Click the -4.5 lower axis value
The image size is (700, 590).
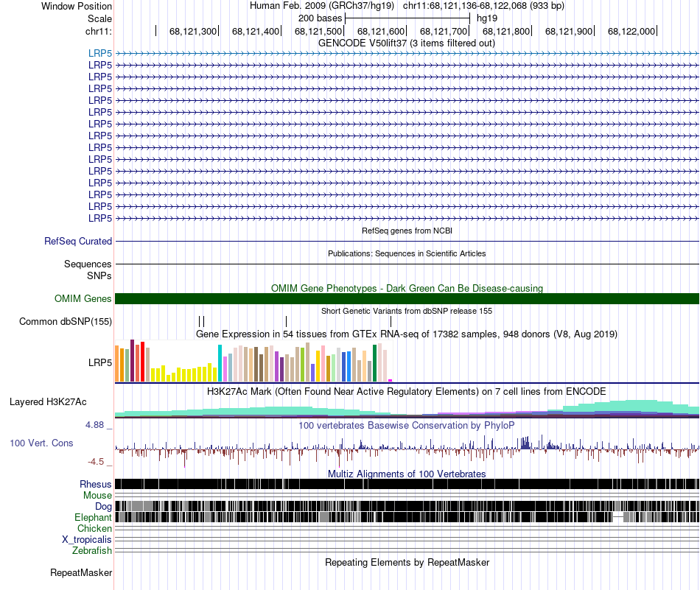[96, 462]
